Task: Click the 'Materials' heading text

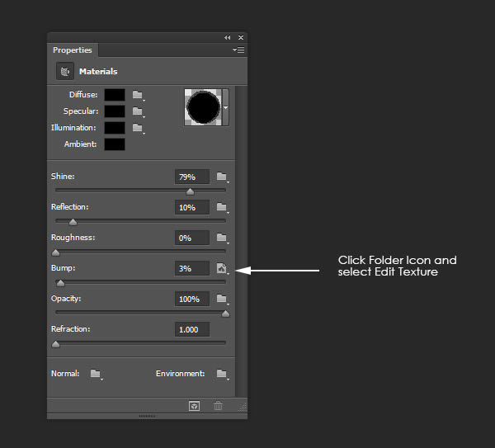Action: click(x=98, y=71)
